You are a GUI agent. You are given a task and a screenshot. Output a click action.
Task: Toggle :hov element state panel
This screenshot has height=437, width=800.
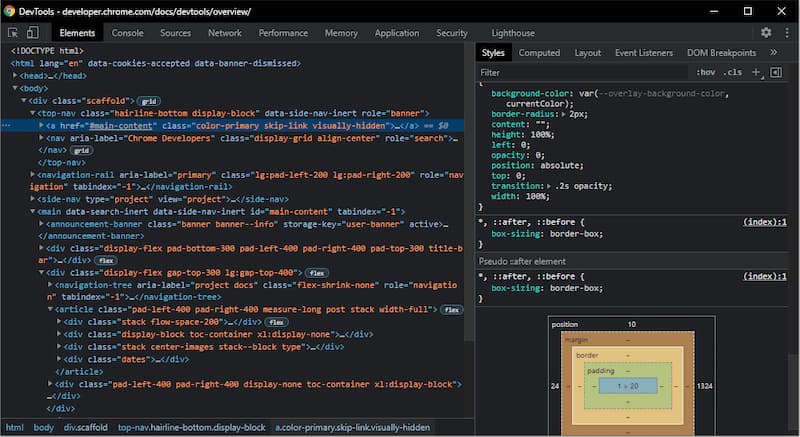click(x=706, y=72)
